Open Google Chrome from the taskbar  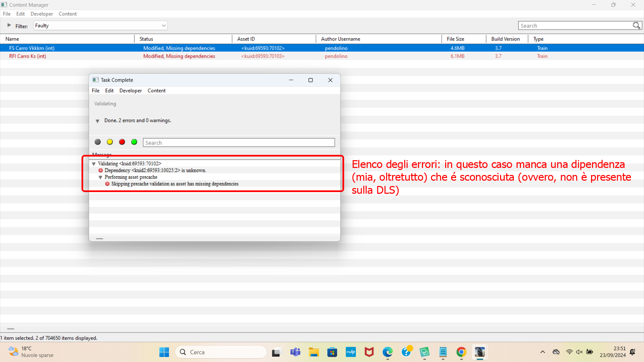(x=461, y=352)
